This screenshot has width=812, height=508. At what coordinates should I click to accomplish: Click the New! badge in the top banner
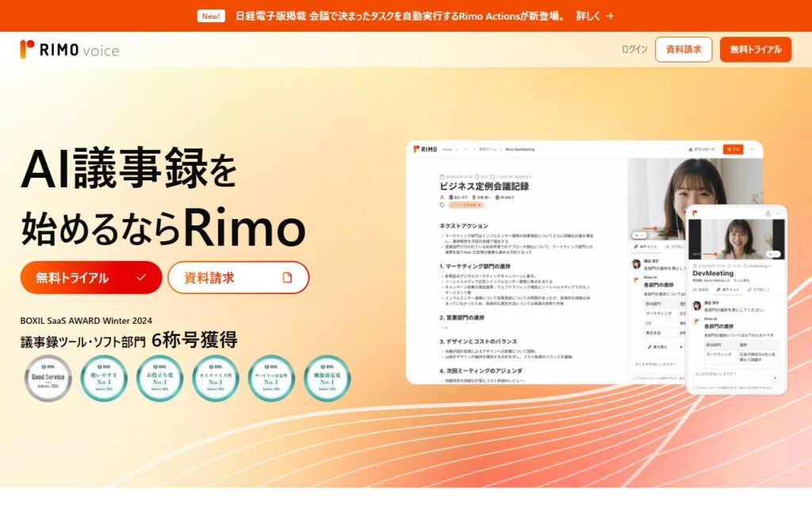[x=211, y=16]
